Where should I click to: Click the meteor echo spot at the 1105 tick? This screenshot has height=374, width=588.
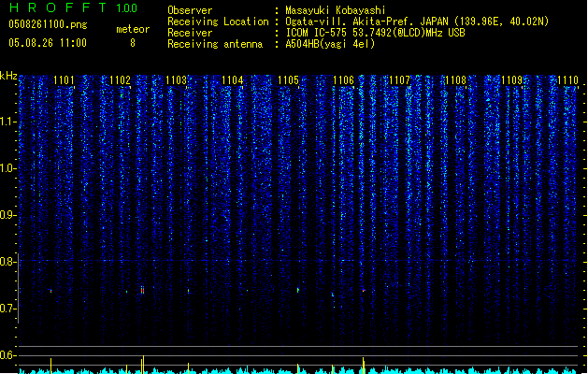[298, 290]
